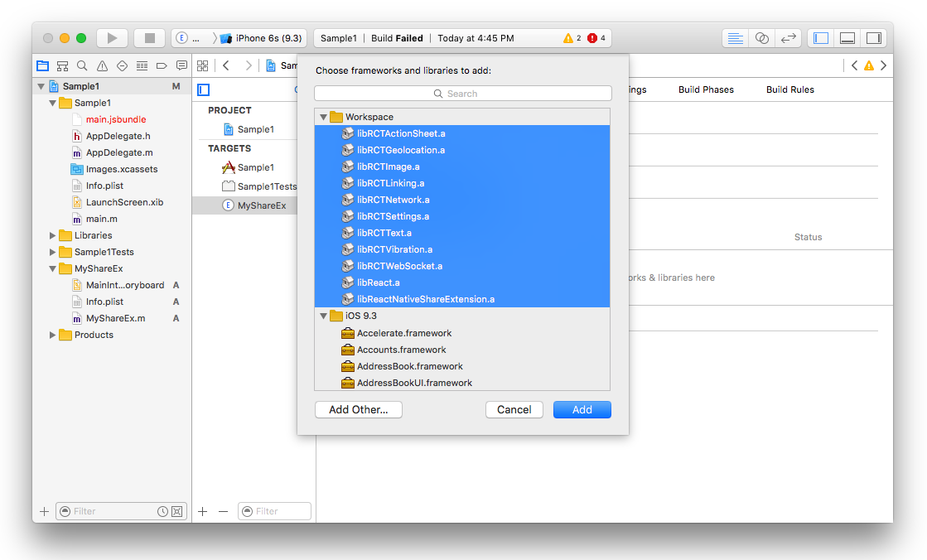Viewport: 927px width, 560px height.
Task: Show the Standard editor
Action: pos(736,38)
